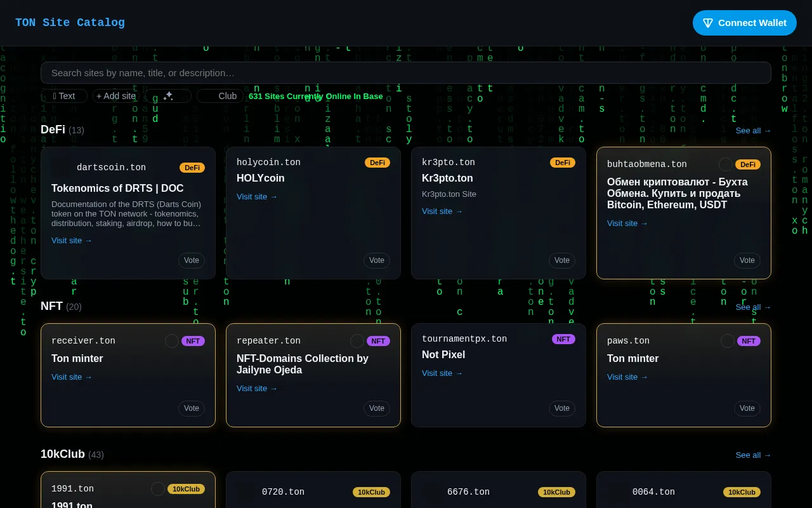Click the sparkle icon button
The height and width of the screenshot is (508, 812).
pyautogui.click(x=168, y=96)
